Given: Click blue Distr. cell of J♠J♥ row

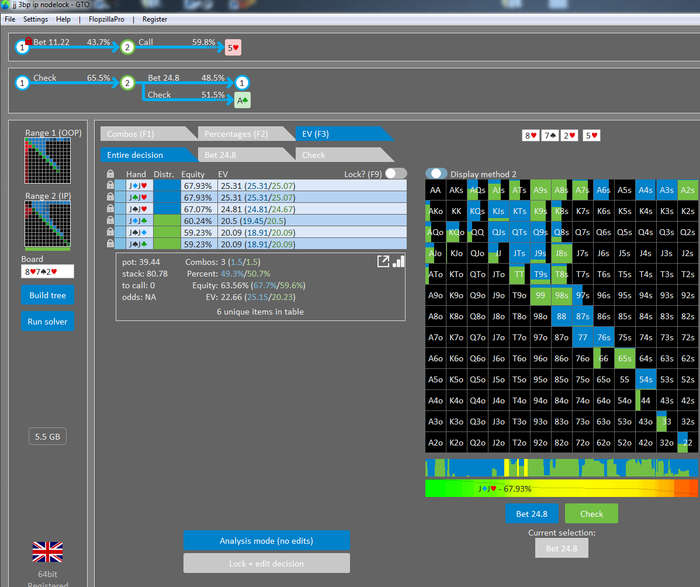Looking at the screenshot, I should 167,208.
